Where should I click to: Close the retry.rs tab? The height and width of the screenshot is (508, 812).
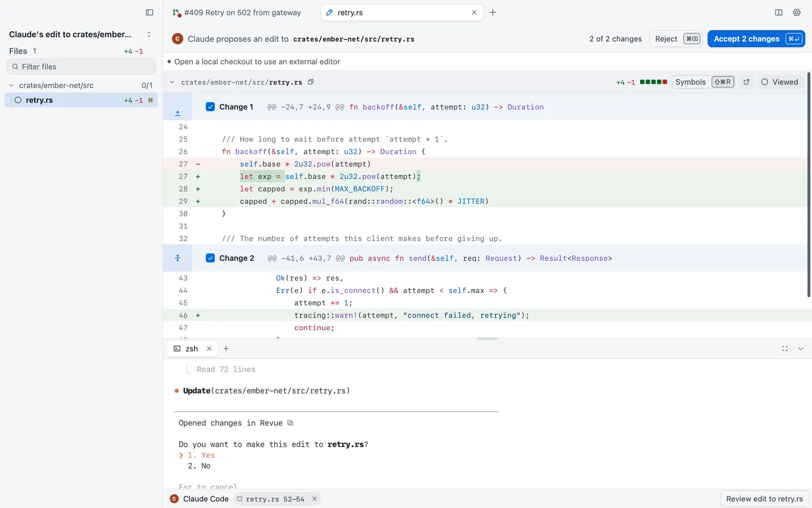(x=474, y=12)
